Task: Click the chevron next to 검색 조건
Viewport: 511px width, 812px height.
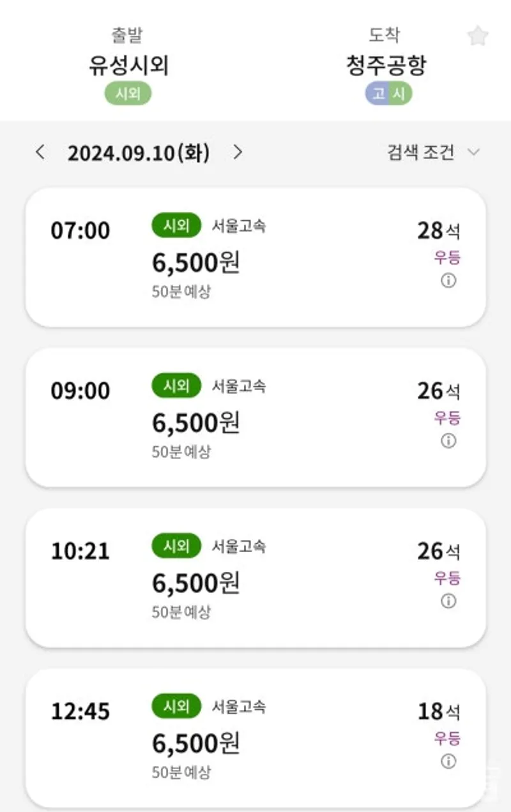Action: [x=473, y=152]
